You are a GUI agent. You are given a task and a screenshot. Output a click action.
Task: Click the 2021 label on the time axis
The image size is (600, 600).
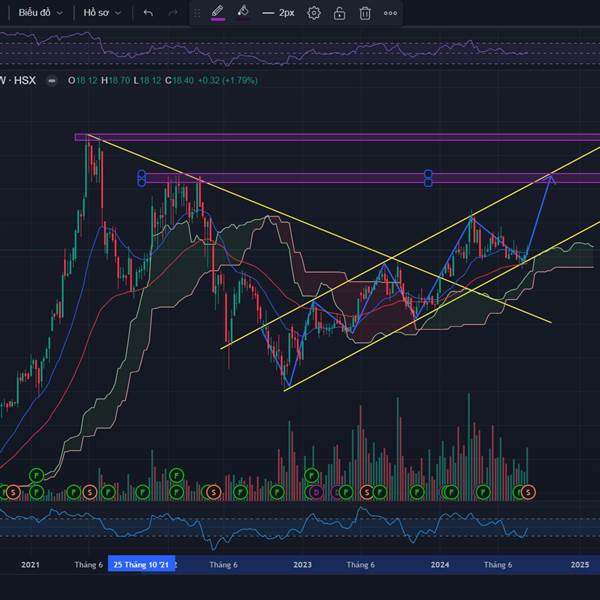click(x=30, y=564)
